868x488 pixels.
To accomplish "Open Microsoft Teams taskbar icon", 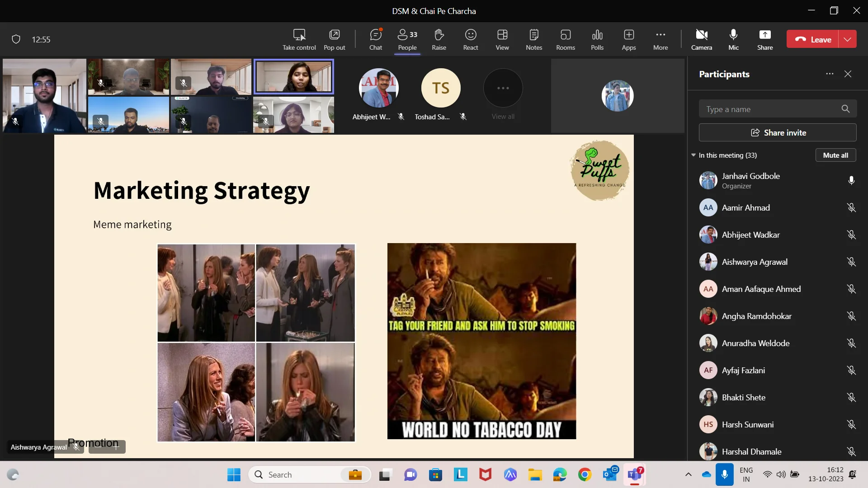I will coord(635,474).
